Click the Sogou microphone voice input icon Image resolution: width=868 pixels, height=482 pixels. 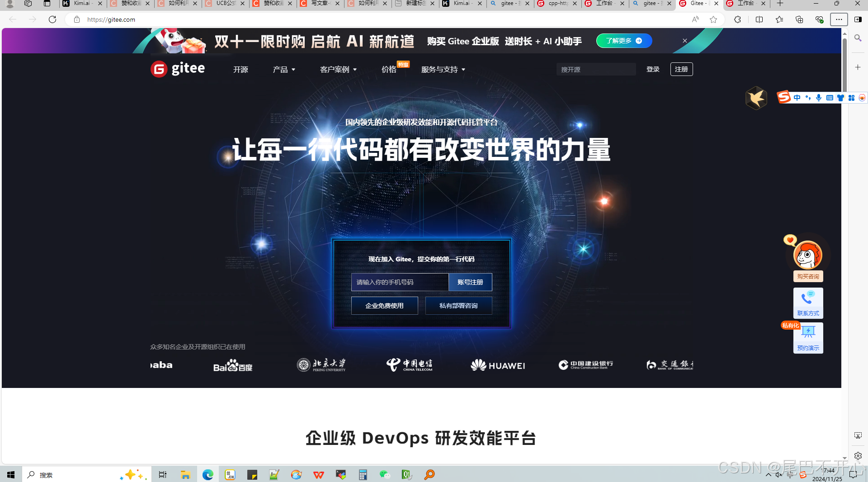(x=819, y=98)
